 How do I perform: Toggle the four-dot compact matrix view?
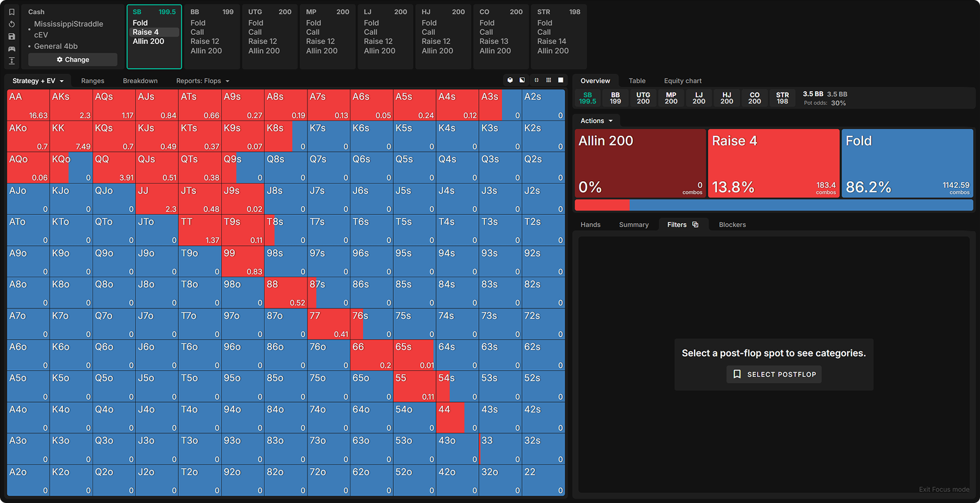pos(537,80)
